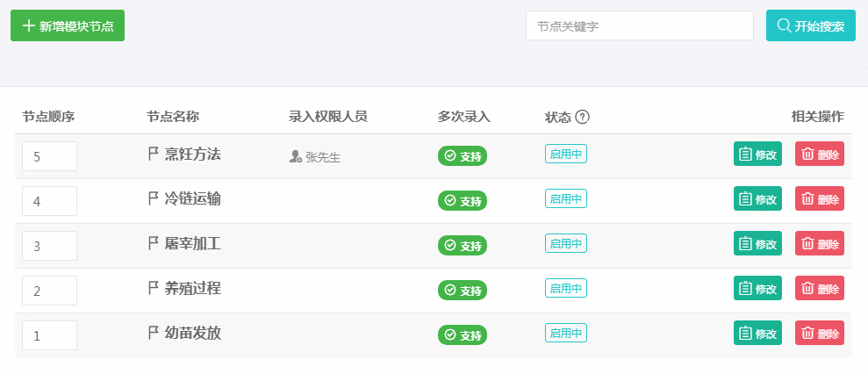Viewport: 868px width, 374px height.
Task: Click the flag icon next to 冷链运输
Action: tap(154, 198)
